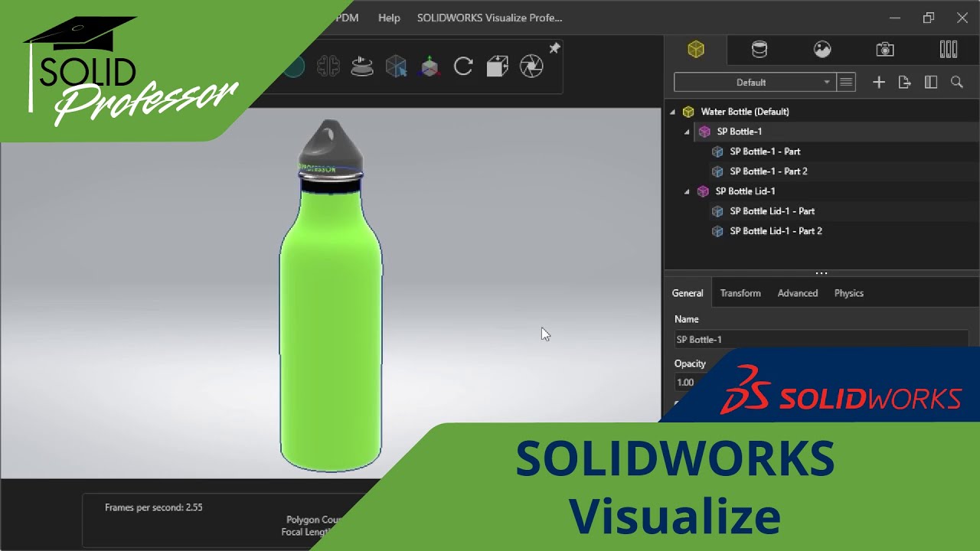980x551 pixels.
Task: Select Water Bottle (Default) in tree
Action: click(x=745, y=112)
